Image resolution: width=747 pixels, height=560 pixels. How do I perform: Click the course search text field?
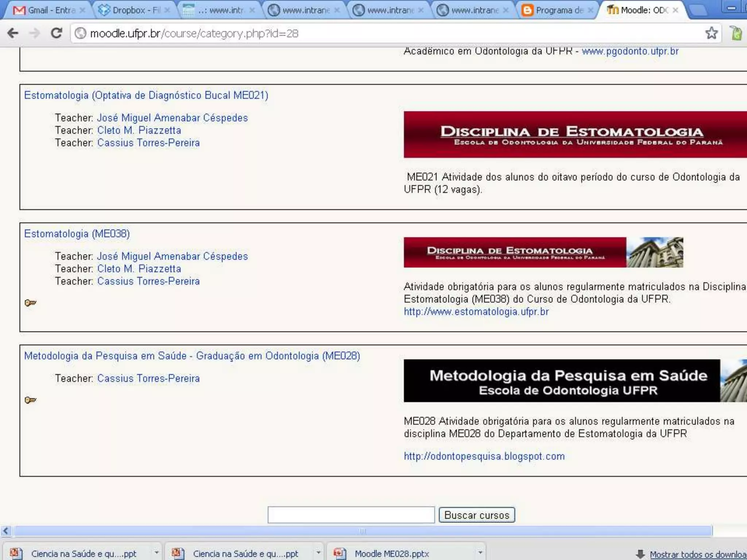click(351, 515)
